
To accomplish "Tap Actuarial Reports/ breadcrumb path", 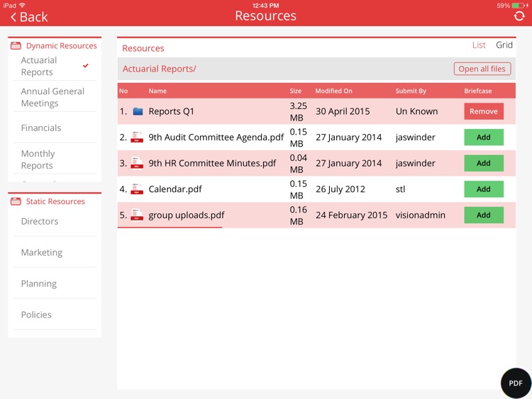I will 159,69.
